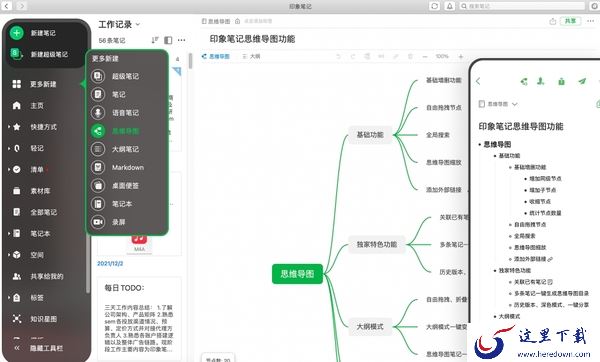Select the 大纲模式 mind map node

click(x=370, y=326)
